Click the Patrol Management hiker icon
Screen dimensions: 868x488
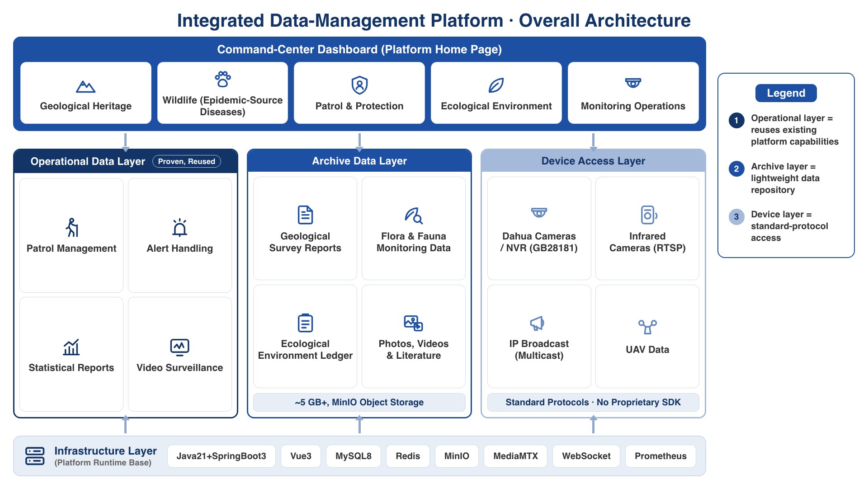click(x=71, y=227)
